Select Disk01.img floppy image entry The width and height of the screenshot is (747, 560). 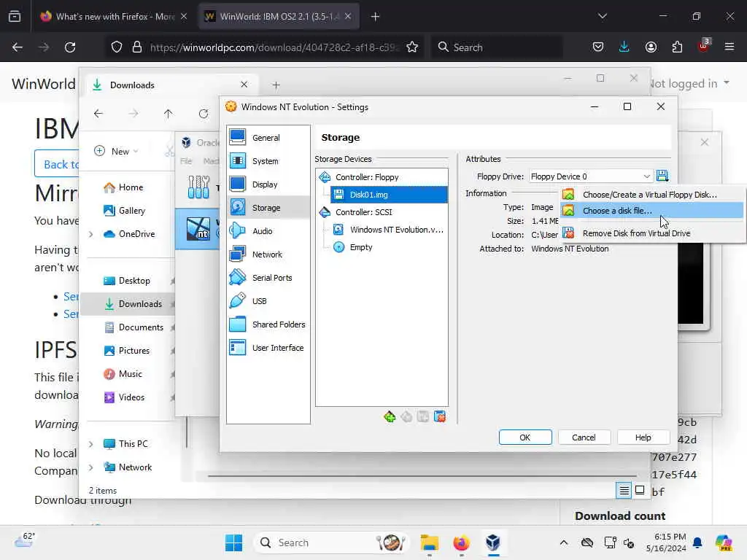pyautogui.click(x=389, y=194)
